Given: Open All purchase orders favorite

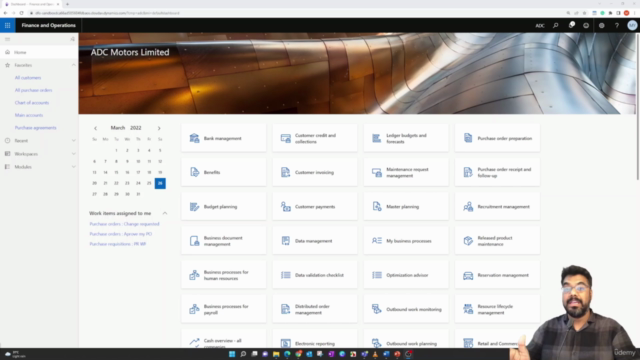Looking at the screenshot, I should pyautogui.click(x=33, y=90).
